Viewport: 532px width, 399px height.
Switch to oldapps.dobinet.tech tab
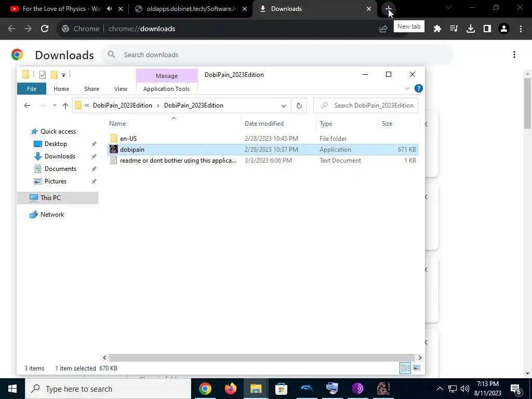192,9
